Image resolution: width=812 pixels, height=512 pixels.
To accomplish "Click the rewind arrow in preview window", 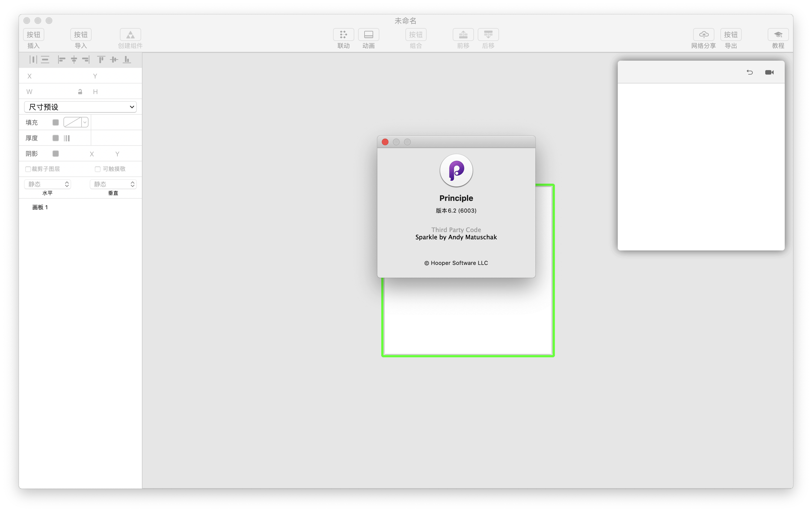I will pos(749,73).
